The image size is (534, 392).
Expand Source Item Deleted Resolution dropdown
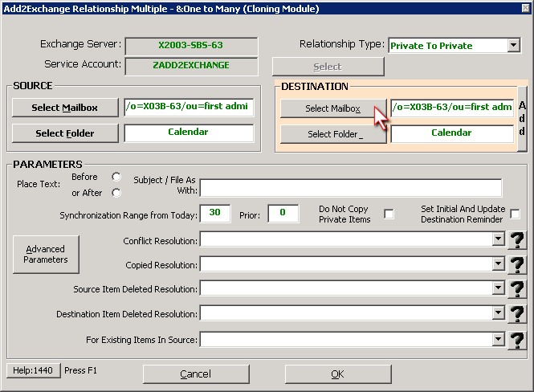[498, 288]
